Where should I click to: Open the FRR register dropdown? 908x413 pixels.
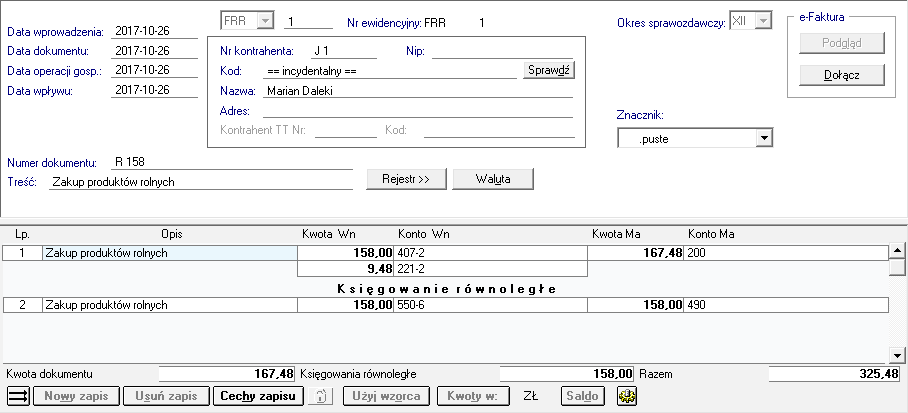tap(264, 21)
